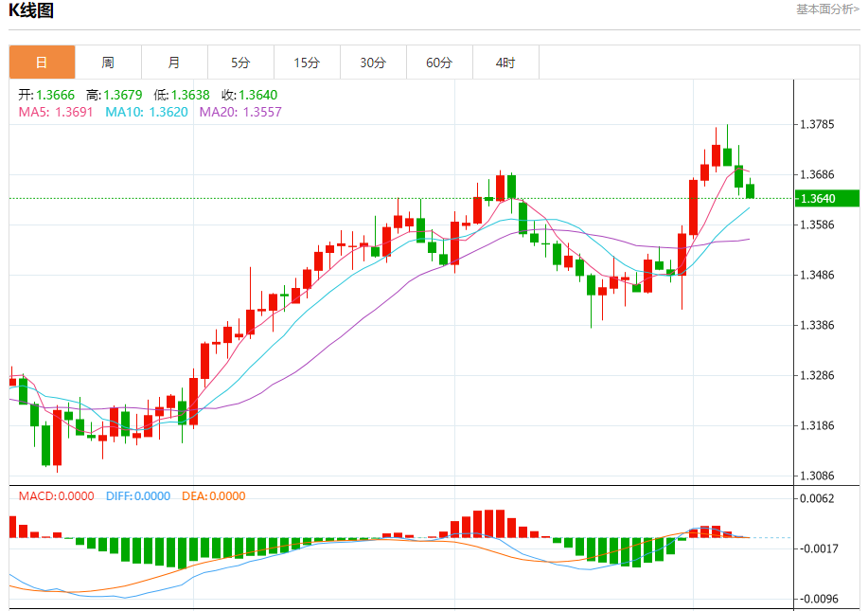
Task: Click the MA20: 1.3557 label
Action: click(x=240, y=113)
